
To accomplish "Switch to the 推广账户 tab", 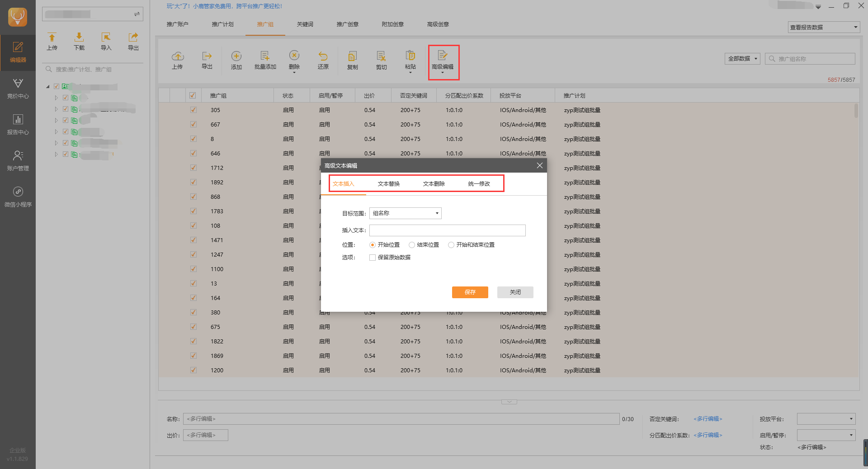I will pos(178,24).
